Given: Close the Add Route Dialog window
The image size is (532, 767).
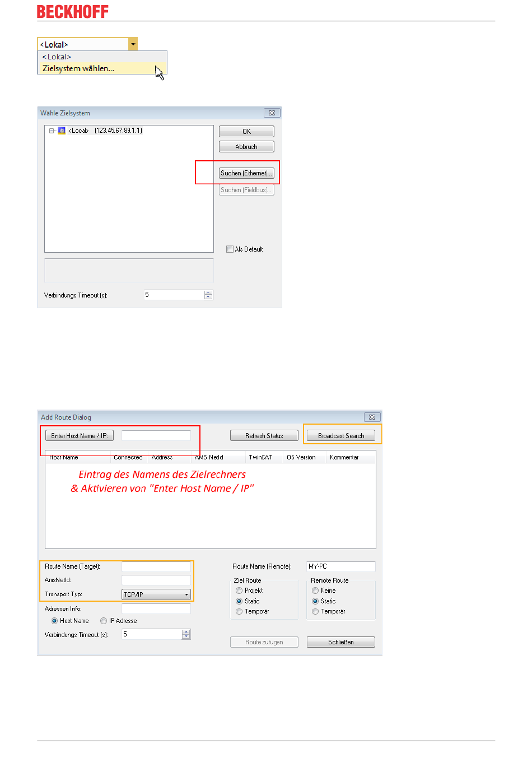Looking at the screenshot, I should [372, 417].
